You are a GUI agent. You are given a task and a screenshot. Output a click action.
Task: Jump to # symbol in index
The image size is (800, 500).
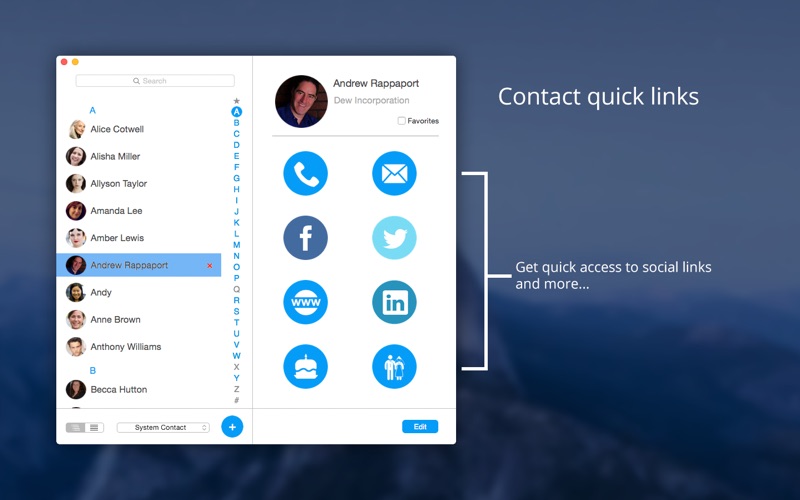[x=236, y=400]
